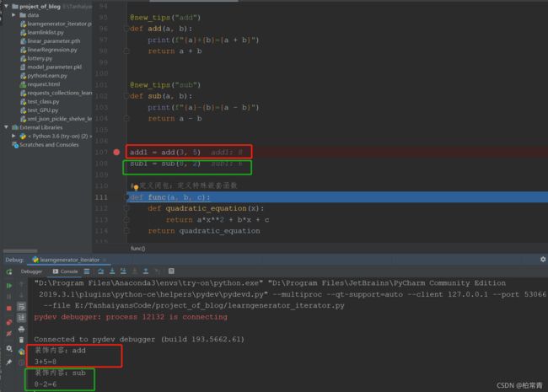
Task: Show the Python prompt in console
Action: 21,352
